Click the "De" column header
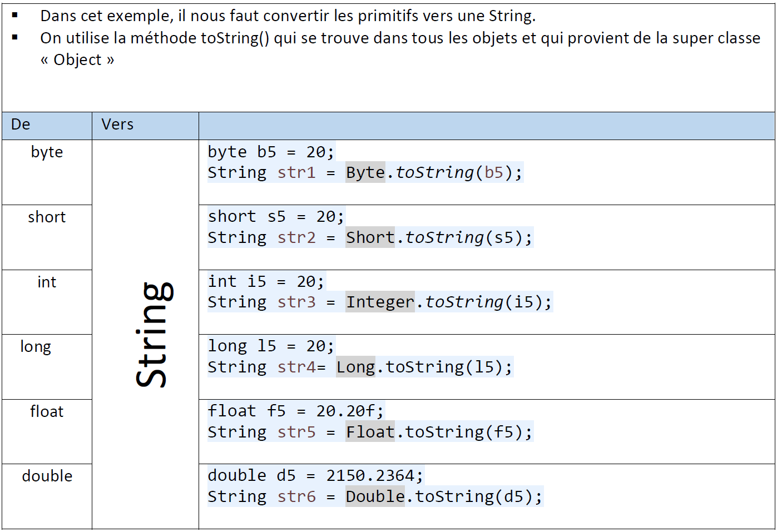Image resolution: width=777 pixels, height=532 pixels. point(21,125)
